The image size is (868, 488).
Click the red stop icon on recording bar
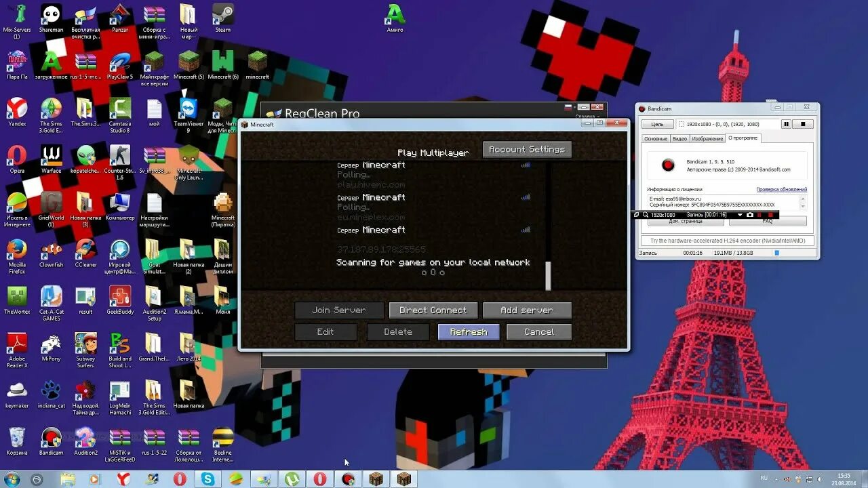[x=770, y=215]
